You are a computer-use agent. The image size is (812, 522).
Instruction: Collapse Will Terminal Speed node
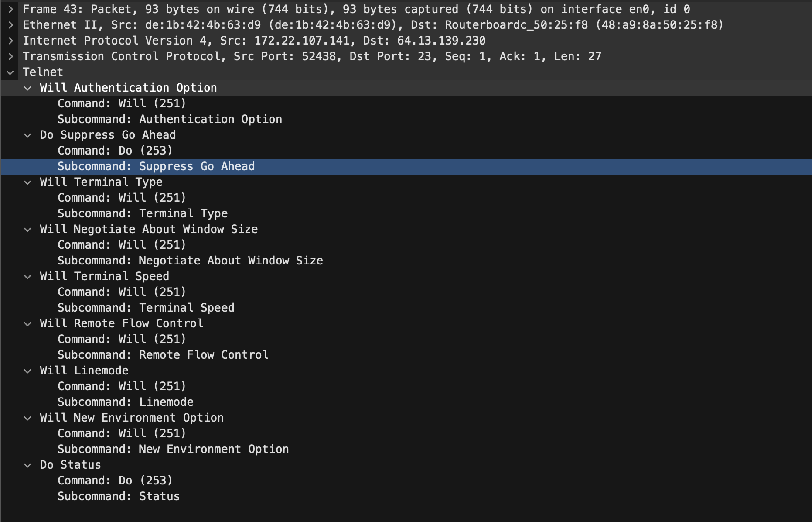pyautogui.click(x=27, y=276)
